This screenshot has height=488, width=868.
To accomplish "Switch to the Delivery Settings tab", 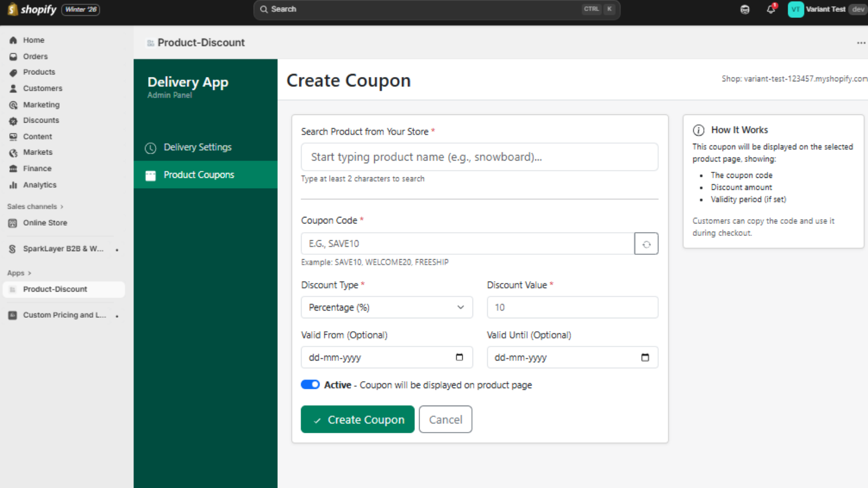I will pos(197,147).
